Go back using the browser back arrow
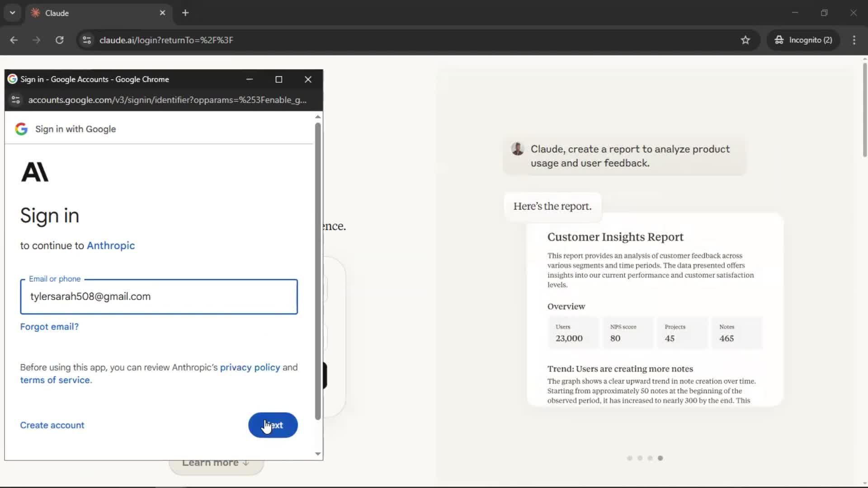The height and width of the screenshot is (488, 868). [x=14, y=40]
